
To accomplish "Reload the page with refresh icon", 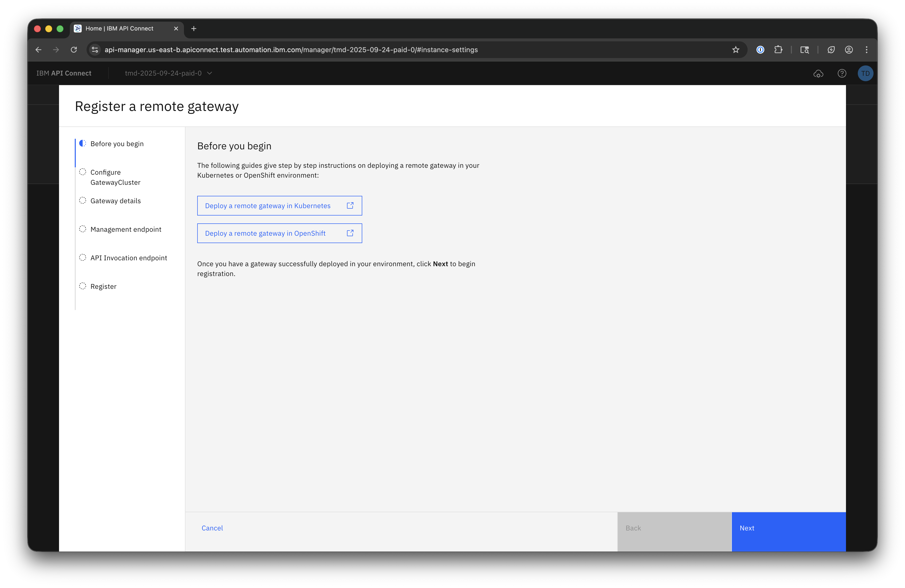I will click(x=74, y=50).
